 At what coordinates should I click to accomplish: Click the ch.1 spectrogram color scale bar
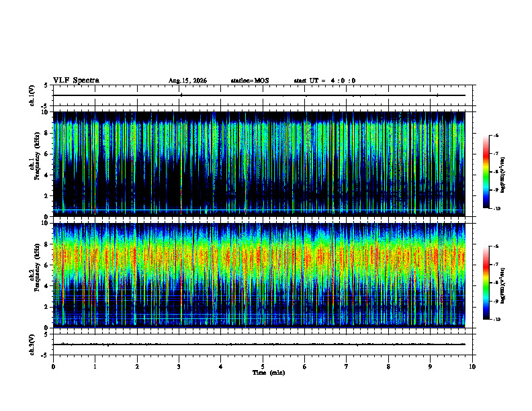coord(486,172)
